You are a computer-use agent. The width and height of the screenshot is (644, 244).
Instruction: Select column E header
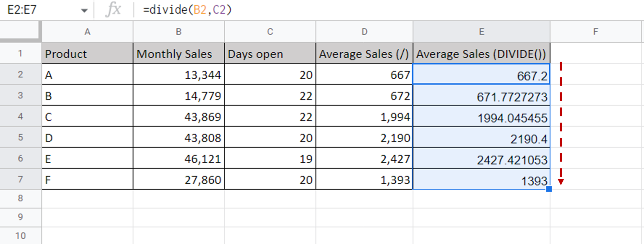[x=481, y=31]
